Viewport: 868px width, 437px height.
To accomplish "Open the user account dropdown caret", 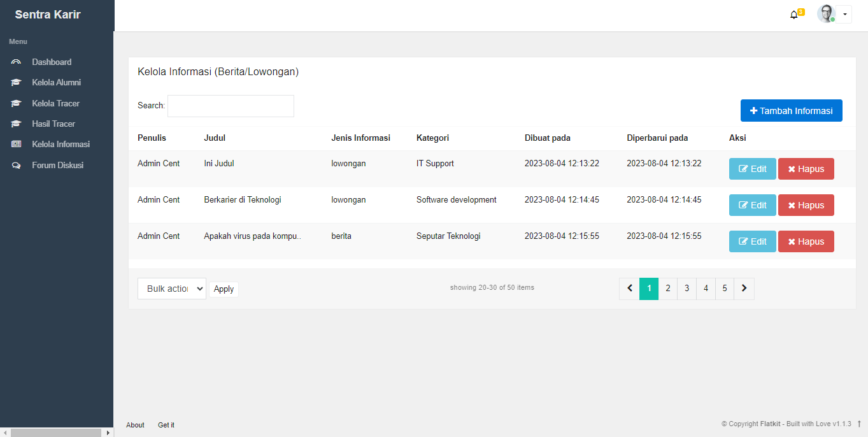I will 844,14.
